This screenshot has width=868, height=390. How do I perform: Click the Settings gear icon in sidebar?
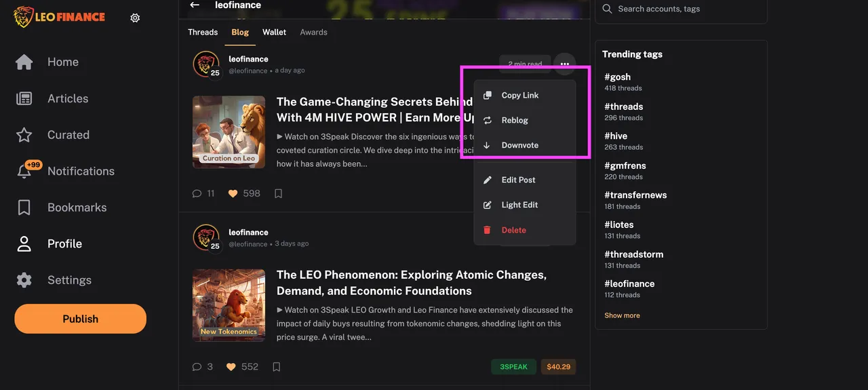point(24,280)
